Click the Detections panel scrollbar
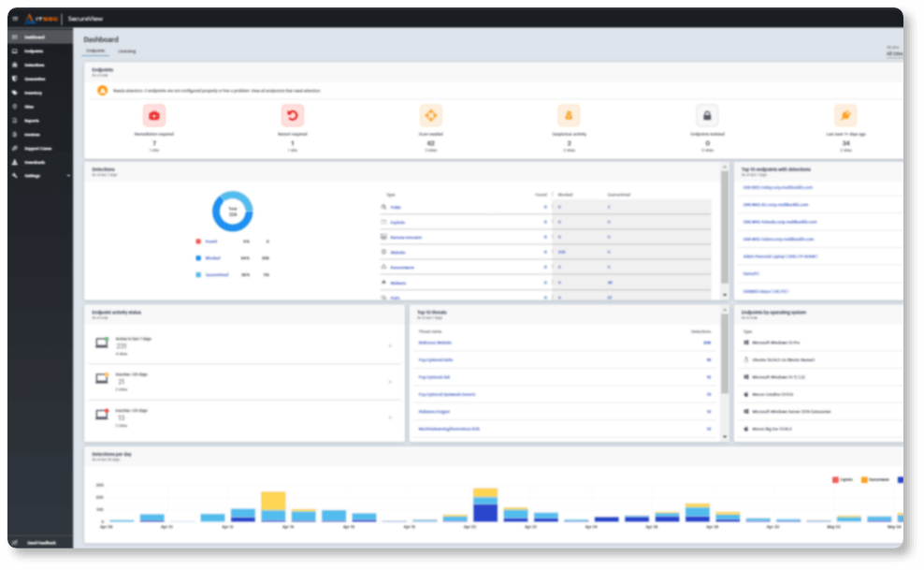 click(x=724, y=227)
